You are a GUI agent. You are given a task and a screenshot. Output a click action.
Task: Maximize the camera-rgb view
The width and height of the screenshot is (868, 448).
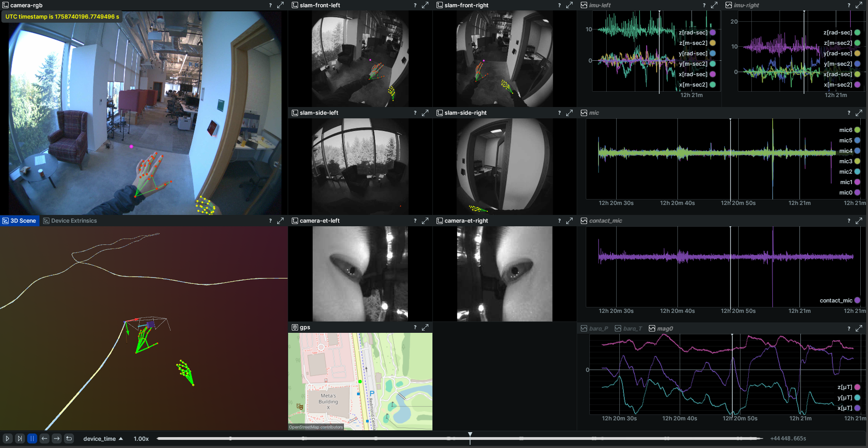tap(280, 5)
